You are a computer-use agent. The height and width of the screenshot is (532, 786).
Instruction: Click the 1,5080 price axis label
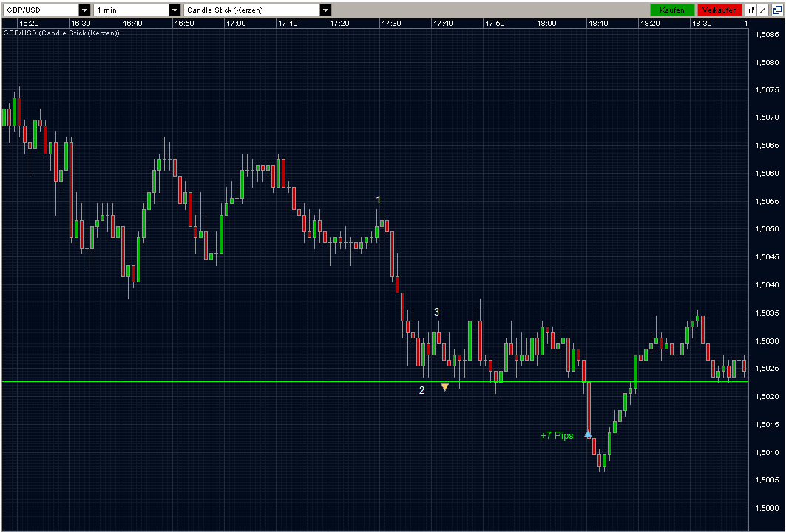pyautogui.click(x=767, y=63)
